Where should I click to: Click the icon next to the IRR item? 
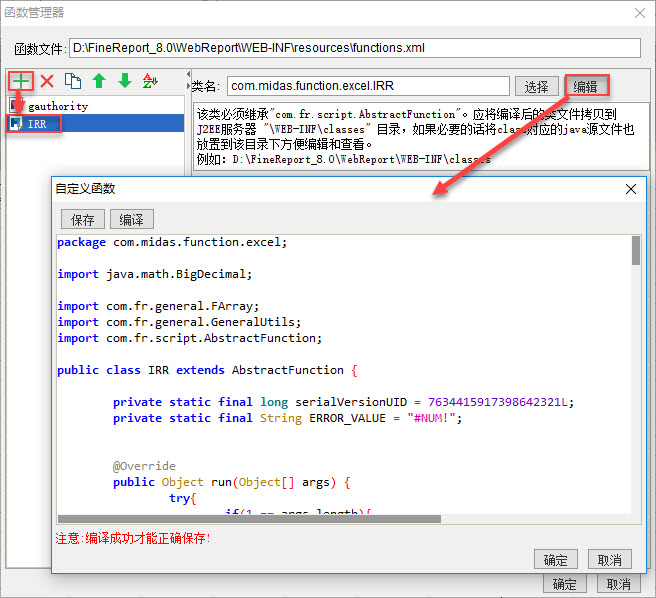[16, 124]
